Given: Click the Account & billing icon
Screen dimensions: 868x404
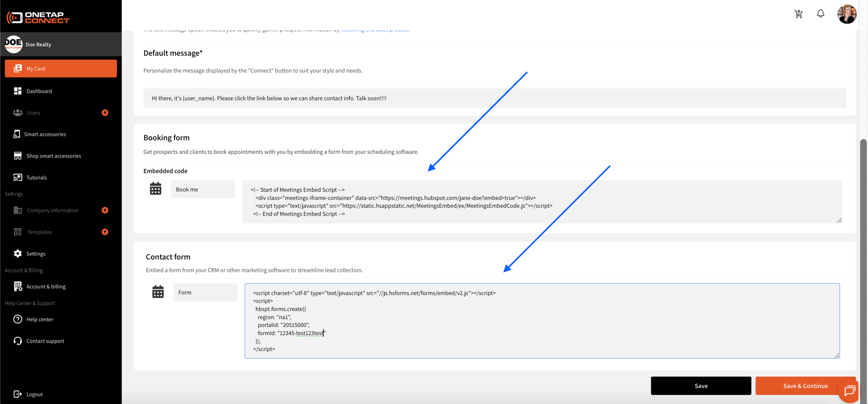Looking at the screenshot, I should (x=18, y=286).
